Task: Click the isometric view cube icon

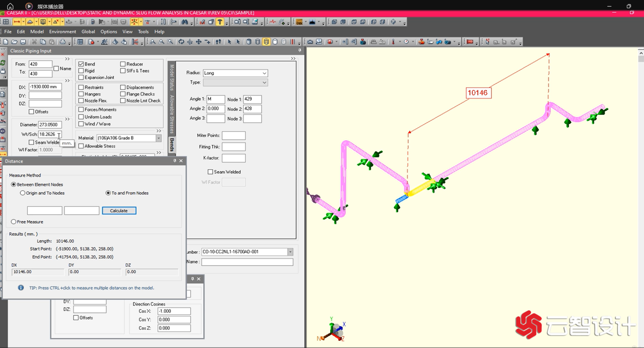Action: (x=393, y=22)
